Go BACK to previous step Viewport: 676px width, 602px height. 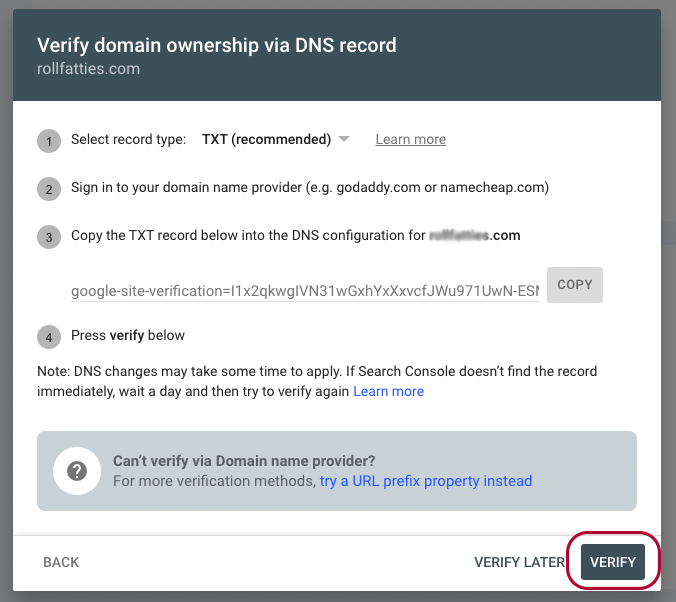(61, 562)
